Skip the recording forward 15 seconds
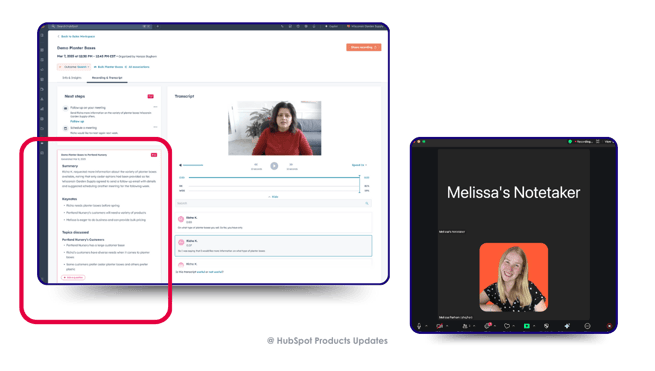 click(x=292, y=166)
